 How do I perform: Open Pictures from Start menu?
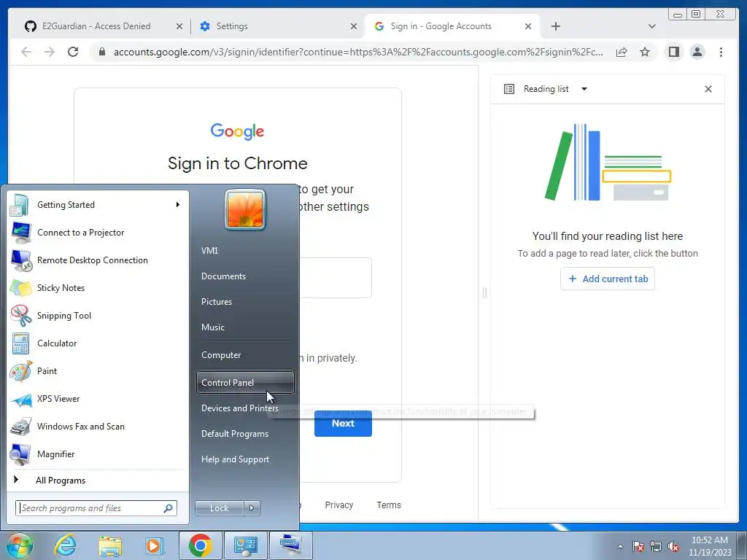point(245,302)
